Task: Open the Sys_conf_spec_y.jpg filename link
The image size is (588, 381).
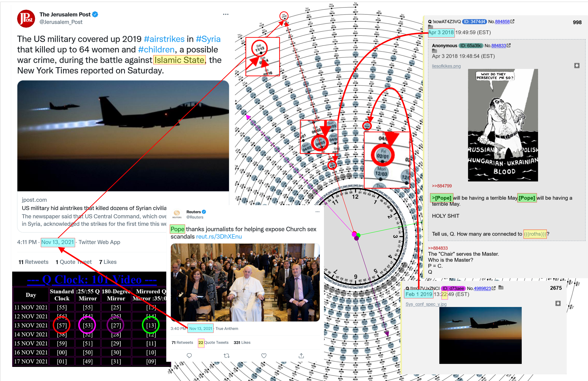Action: (x=426, y=304)
